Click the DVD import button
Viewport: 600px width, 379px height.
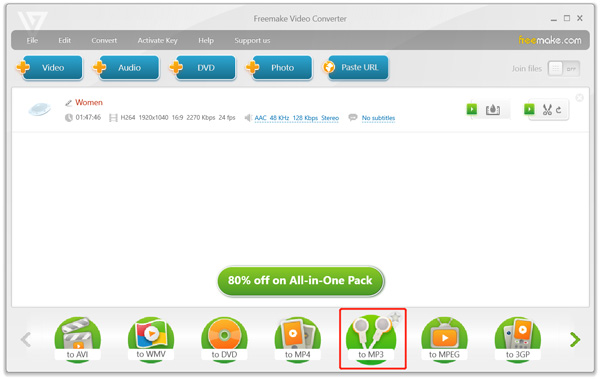coord(203,68)
